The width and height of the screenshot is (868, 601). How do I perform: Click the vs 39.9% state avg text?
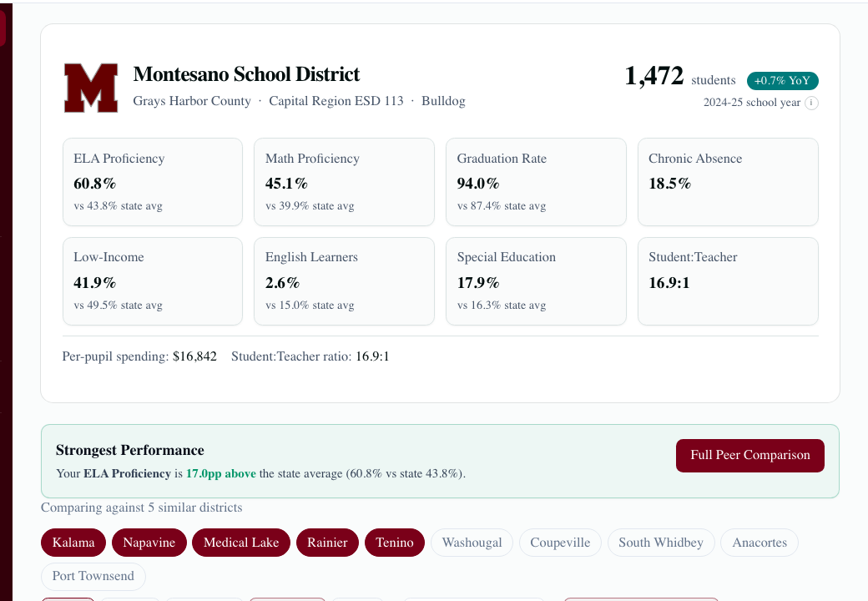[310, 206]
